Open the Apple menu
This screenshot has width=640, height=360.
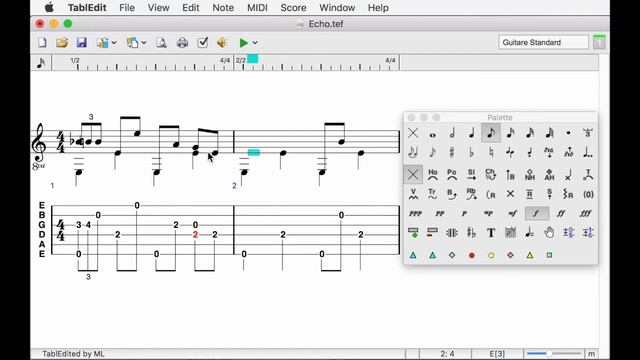point(49,7)
